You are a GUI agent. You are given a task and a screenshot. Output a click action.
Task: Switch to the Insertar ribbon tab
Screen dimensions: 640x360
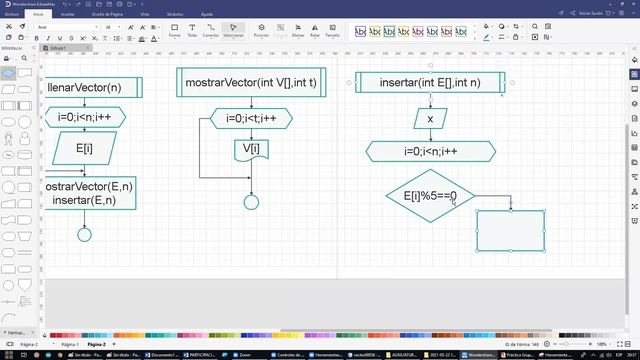(68, 14)
